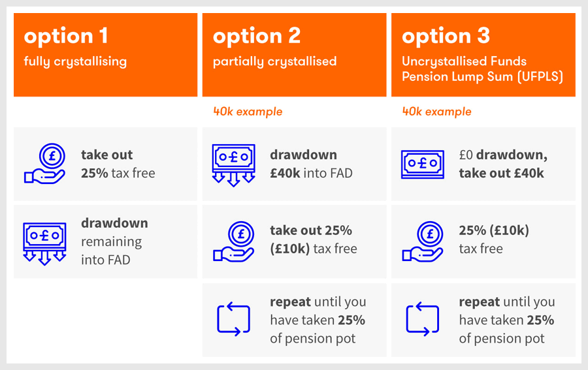The width and height of the screenshot is (588, 370).
Task: Click the banknote with down arrows icon in option 1
Action: point(44,244)
